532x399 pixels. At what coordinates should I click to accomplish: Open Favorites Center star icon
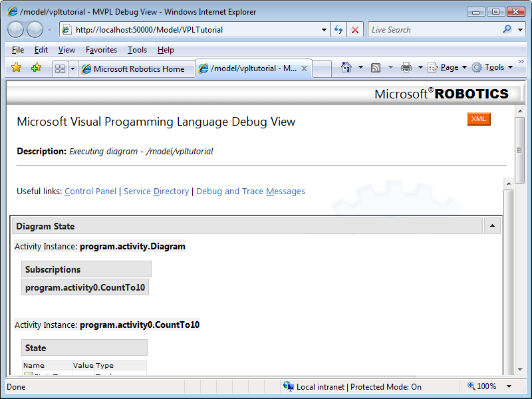point(16,68)
